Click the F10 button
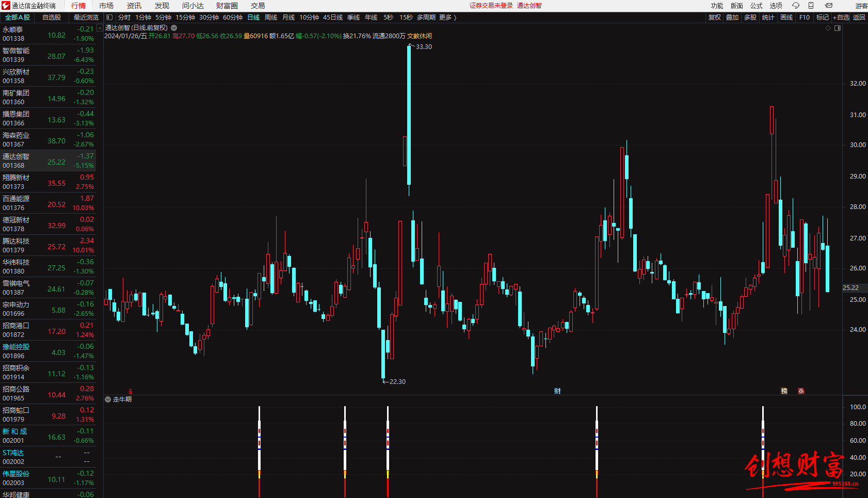Viewport: 868px width, 498px height. click(x=805, y=18)
